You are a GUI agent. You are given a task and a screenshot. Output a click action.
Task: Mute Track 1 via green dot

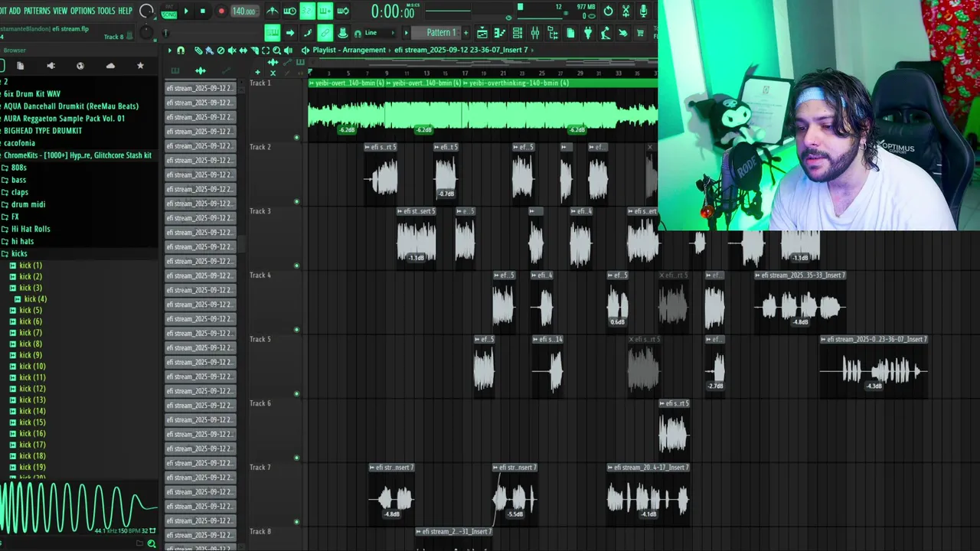pos(296,138)
